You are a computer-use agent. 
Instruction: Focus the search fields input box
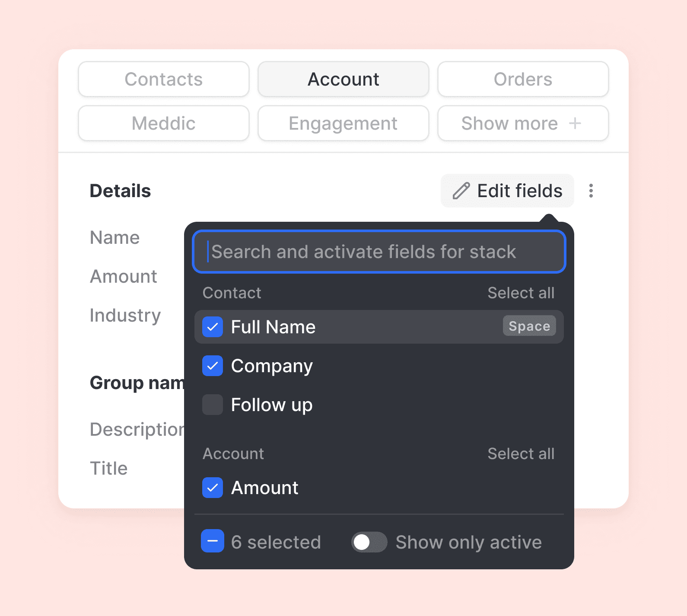coord(379,252)
